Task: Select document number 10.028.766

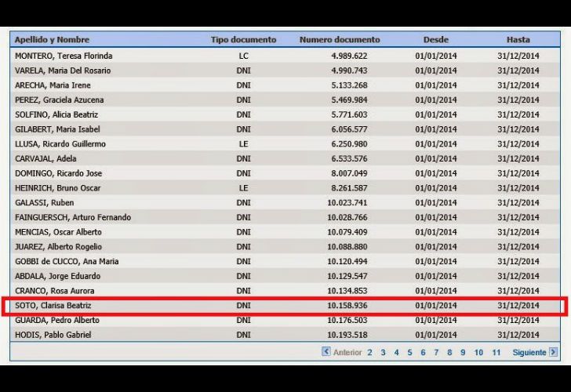Action: [x=347, y=217]
